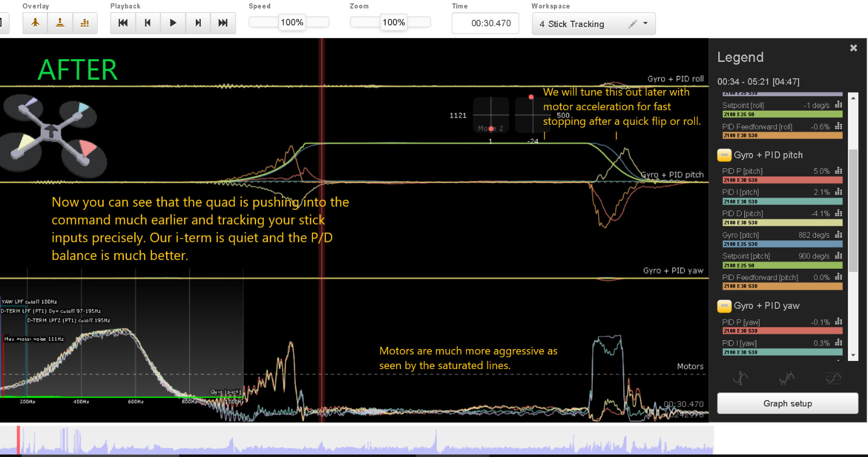Jump to end of log
The height and width of the screenshot is (457, 868).
223,23
